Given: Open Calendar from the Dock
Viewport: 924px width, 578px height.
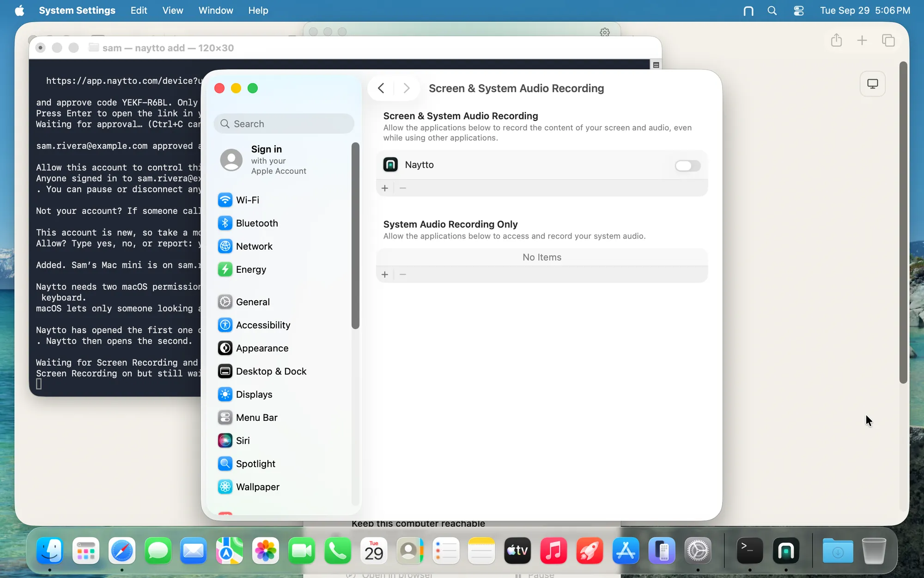Looking at the screenshot, I should [374, 551].
